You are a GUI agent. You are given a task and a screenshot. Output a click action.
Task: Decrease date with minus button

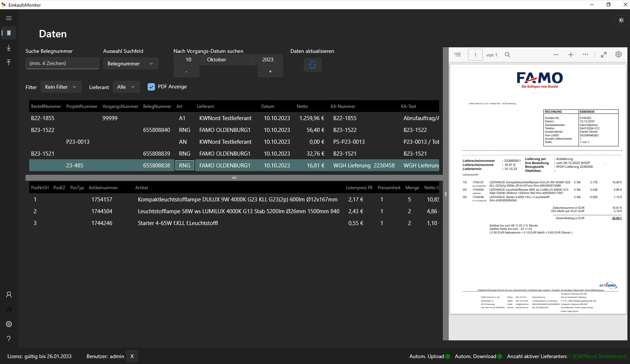(x=186, y=71)
